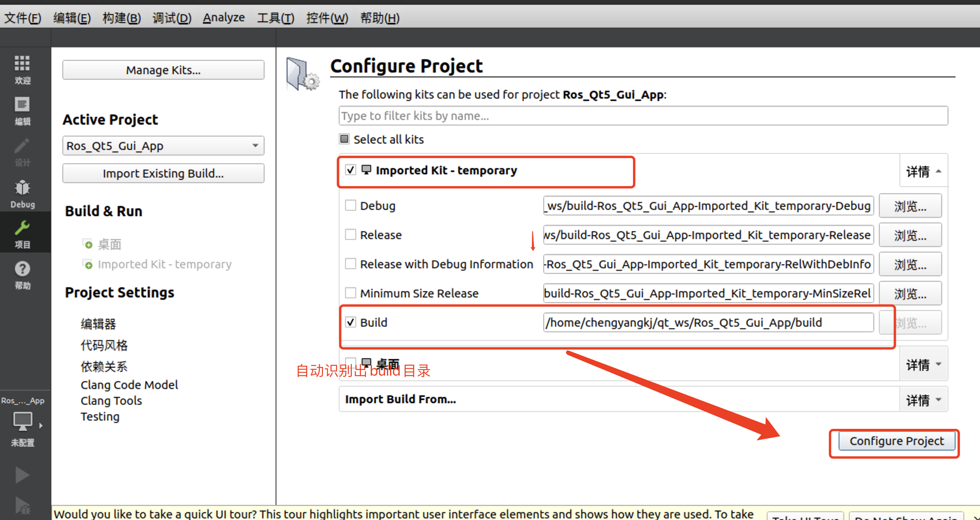Open the Analyze menu
This screenshot has width=980, height=520.
coord(223,18)
